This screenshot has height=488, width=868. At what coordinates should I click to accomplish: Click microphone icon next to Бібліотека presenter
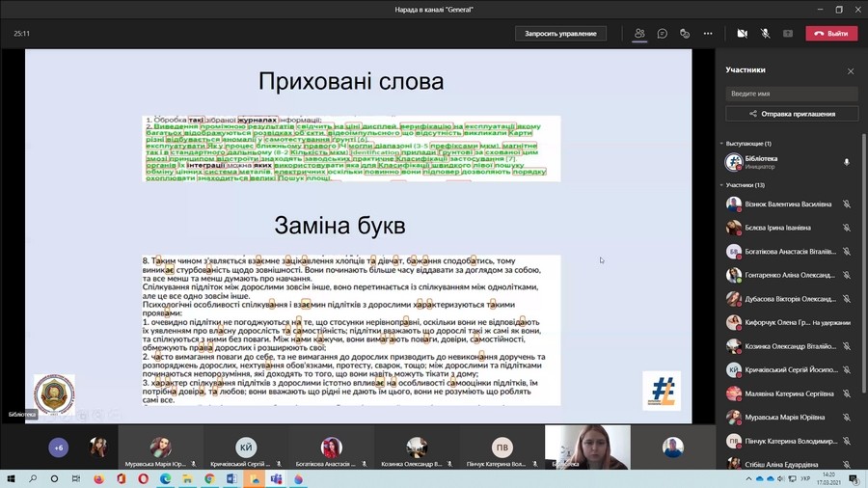click(x=847, y=162)
